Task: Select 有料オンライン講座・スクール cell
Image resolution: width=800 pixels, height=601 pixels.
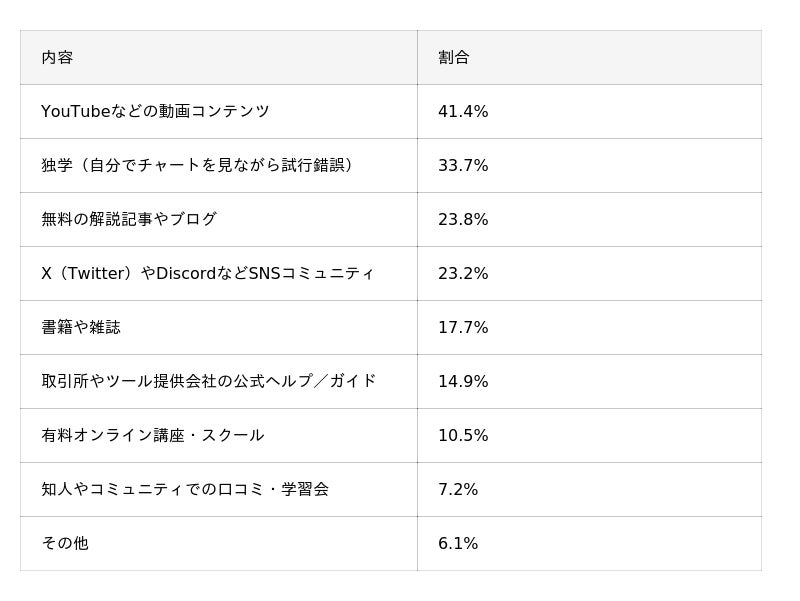Action: (x=153, y=436)
